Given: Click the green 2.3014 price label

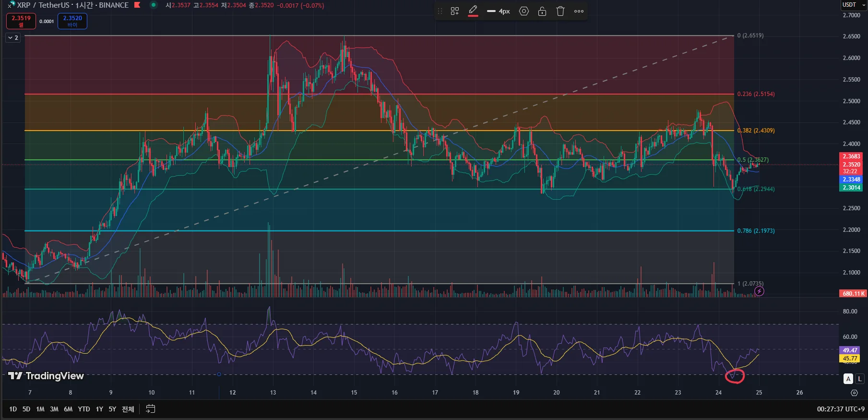Looking at the screenshot, I should 851,188.
